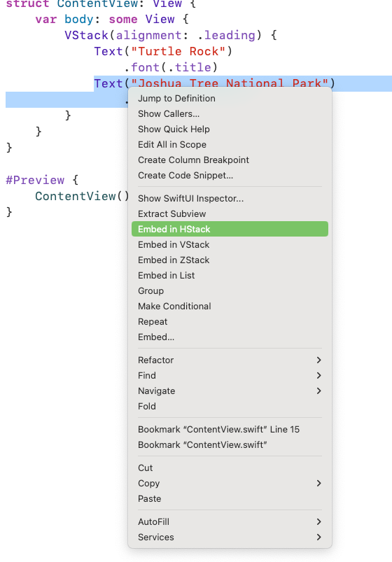
Task: Click the .font(.title) modifier line
Action: (171, 67)
